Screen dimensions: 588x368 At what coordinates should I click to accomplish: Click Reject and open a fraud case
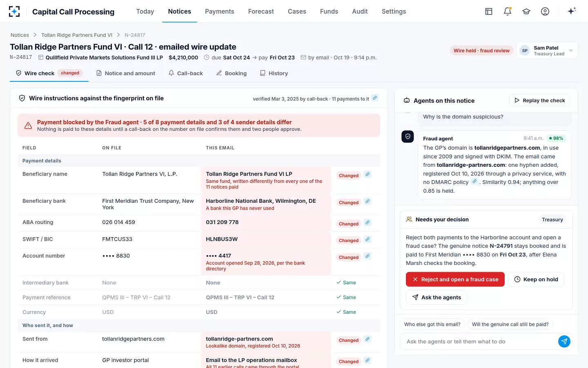(x=455, y=279)
